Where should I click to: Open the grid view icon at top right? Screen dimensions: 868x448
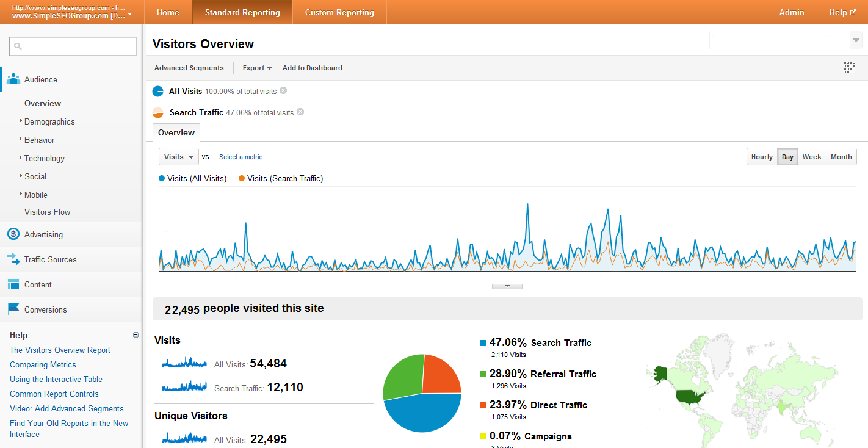point(849,68)
